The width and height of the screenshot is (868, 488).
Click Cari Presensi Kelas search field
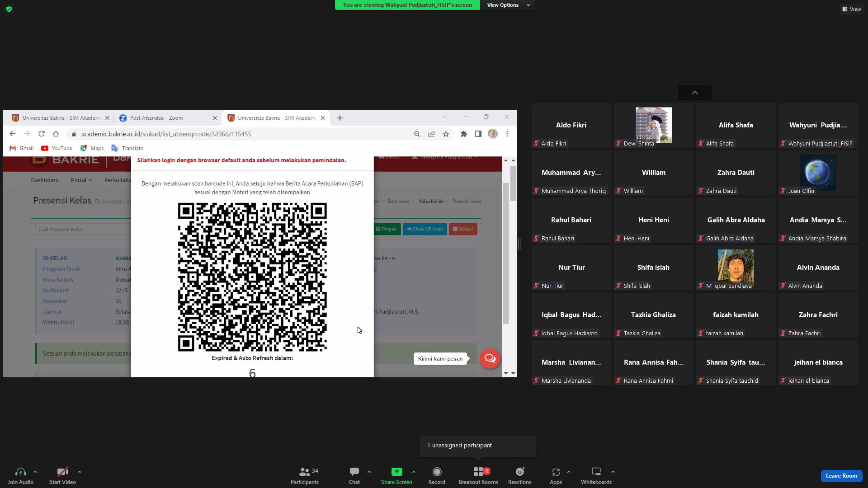pos(83,230)
